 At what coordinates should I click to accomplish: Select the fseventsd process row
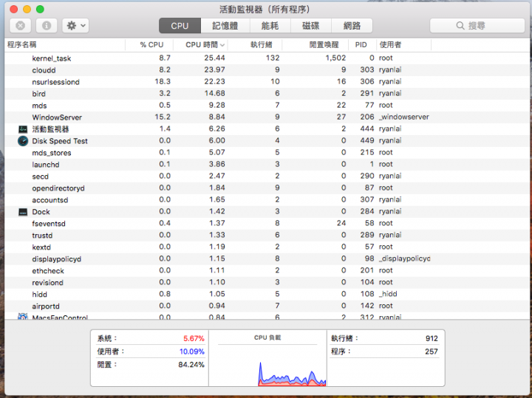pyautogui.click(x=266, y=224)
